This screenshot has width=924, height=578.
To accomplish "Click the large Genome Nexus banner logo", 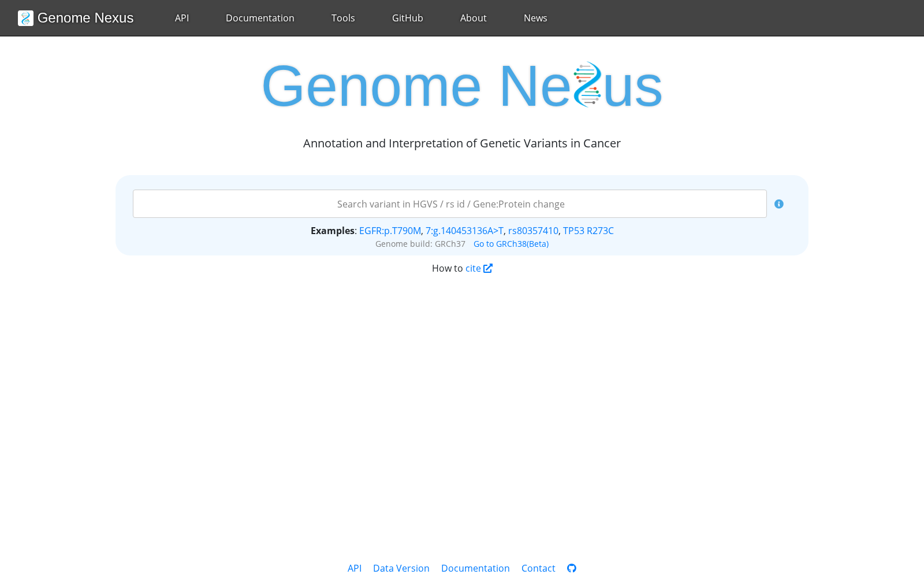I will [462, 86].
